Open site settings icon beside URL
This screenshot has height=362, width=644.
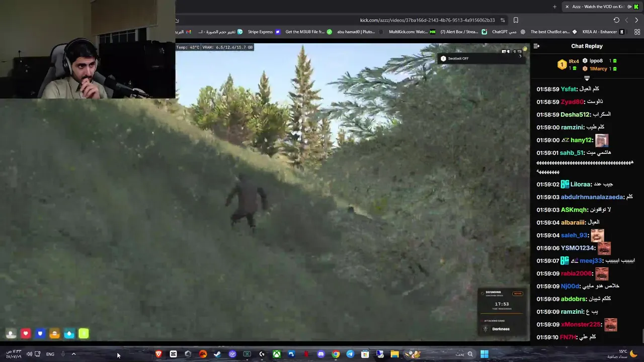click(x=503, y=20)
